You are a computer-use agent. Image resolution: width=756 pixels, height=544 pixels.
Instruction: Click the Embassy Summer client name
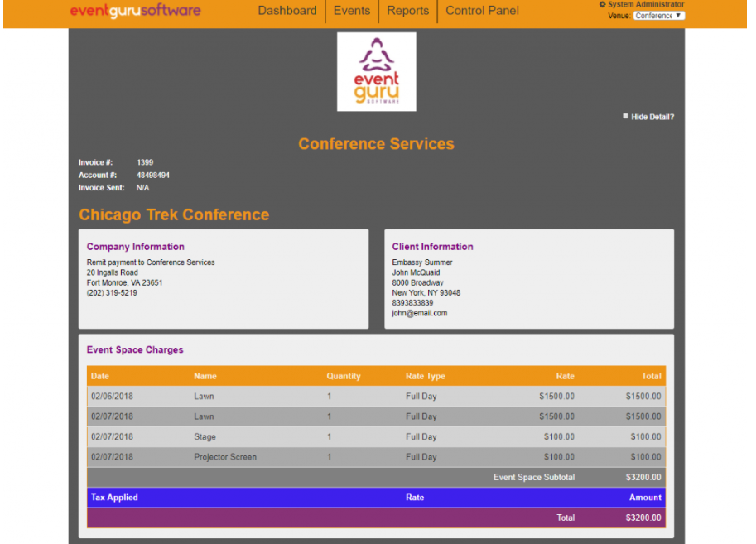point(422,262)
